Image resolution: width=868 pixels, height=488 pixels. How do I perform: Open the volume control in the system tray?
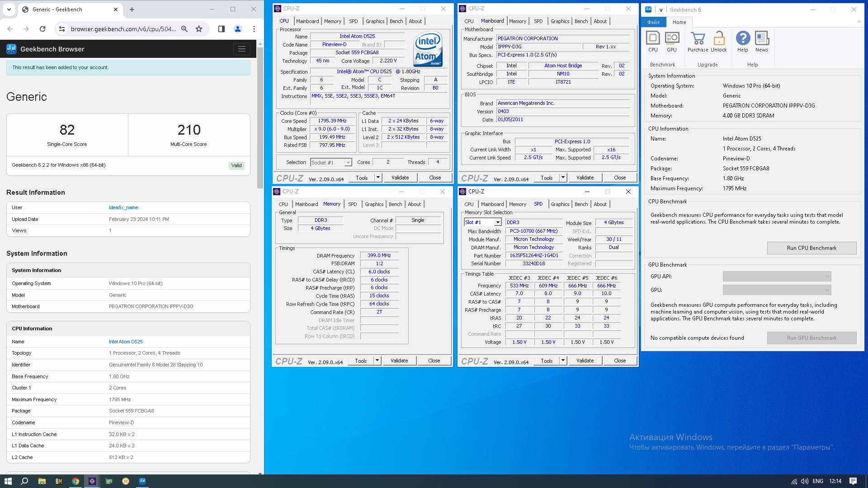click(x=804, y=481)
